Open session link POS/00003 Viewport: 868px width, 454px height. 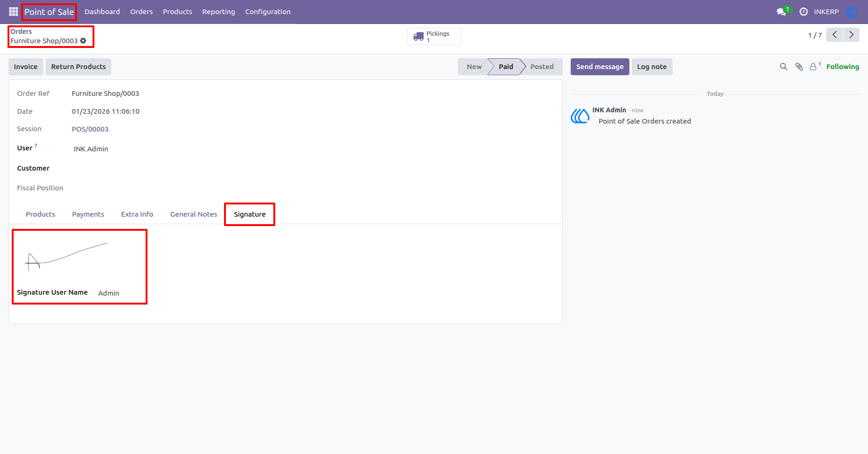pyautogui.click(x=90, y=129)
